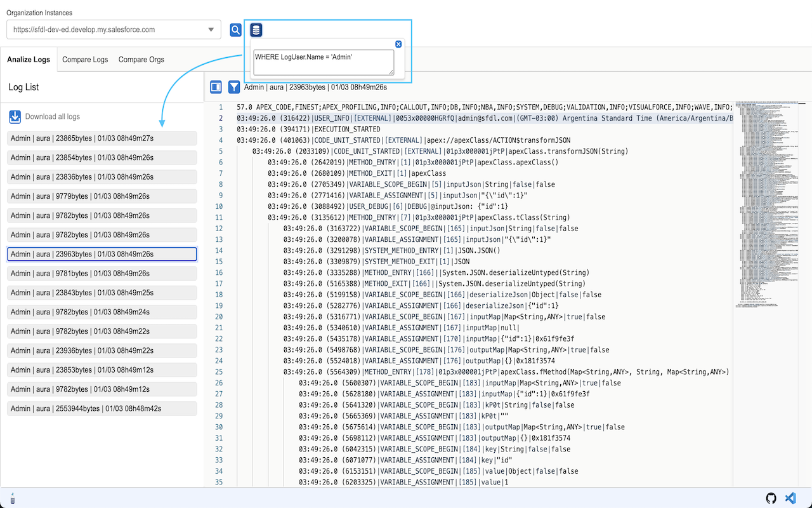Click the bottle icon in the footer
This screenshot has width=812, height=508.
[x=12, y=498]
